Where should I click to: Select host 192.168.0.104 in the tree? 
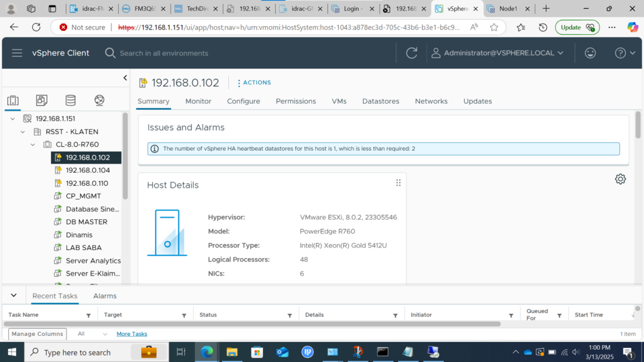pyautogui.click(x=87, y=170)
